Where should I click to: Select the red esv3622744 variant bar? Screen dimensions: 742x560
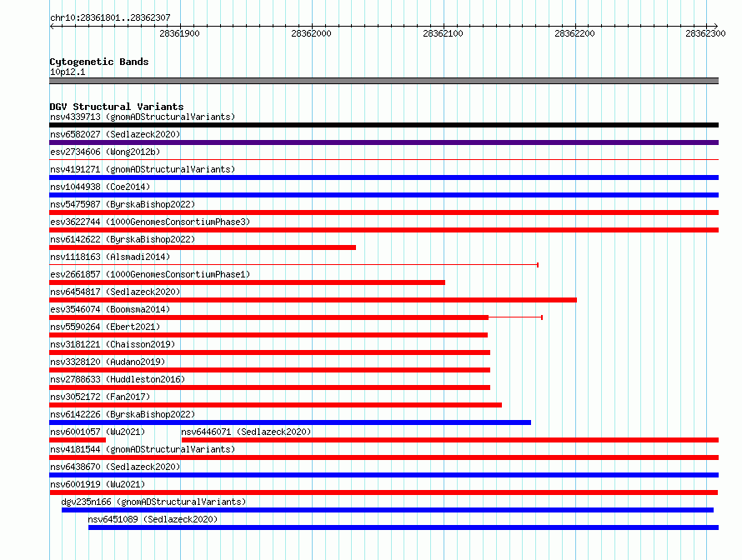384,230
